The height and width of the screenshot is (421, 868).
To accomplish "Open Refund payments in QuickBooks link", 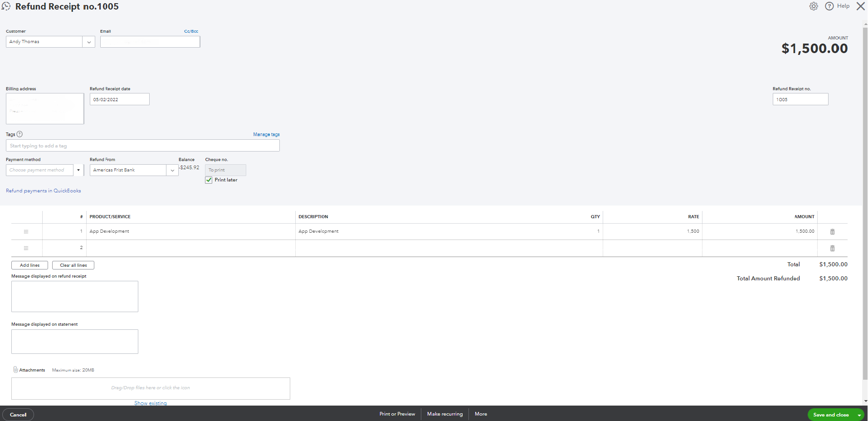I will (x=44, y=191).
